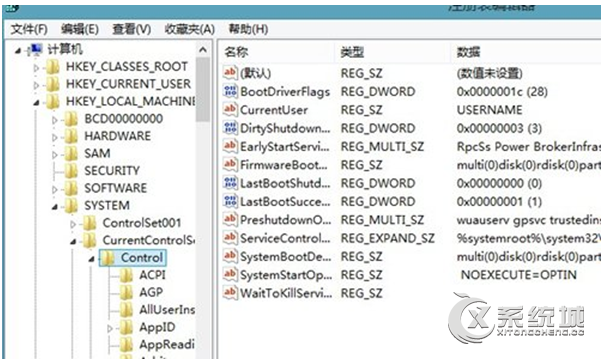Expand HKEY_CURRENT_USER tree arrow
Viewport: 606px width, 364px height.
[36, 85]
